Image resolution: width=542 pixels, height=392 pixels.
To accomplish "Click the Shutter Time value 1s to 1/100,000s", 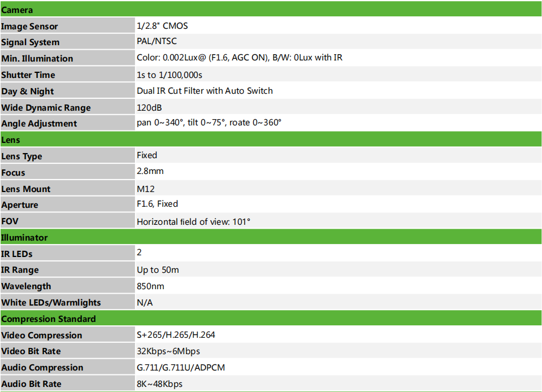I will click(170, 75).
